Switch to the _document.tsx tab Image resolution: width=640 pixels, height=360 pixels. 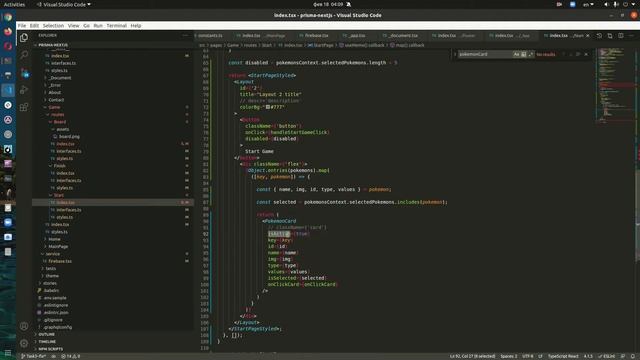click(403, 36)
